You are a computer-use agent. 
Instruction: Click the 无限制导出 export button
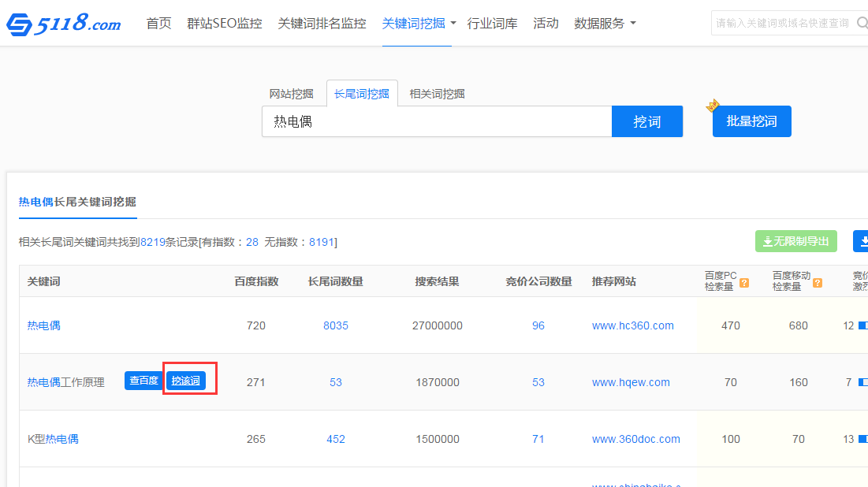click(x=795, y=241)
